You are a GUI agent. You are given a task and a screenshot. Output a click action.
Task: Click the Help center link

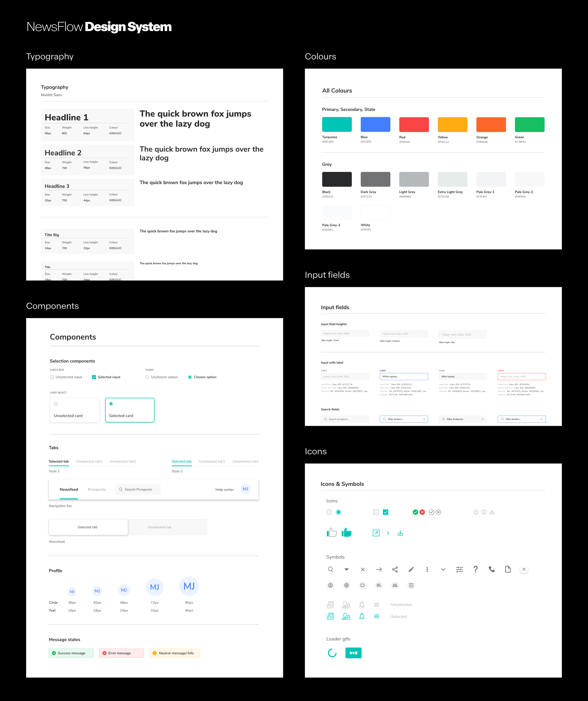pyautogui.click(x=224, y=490)
